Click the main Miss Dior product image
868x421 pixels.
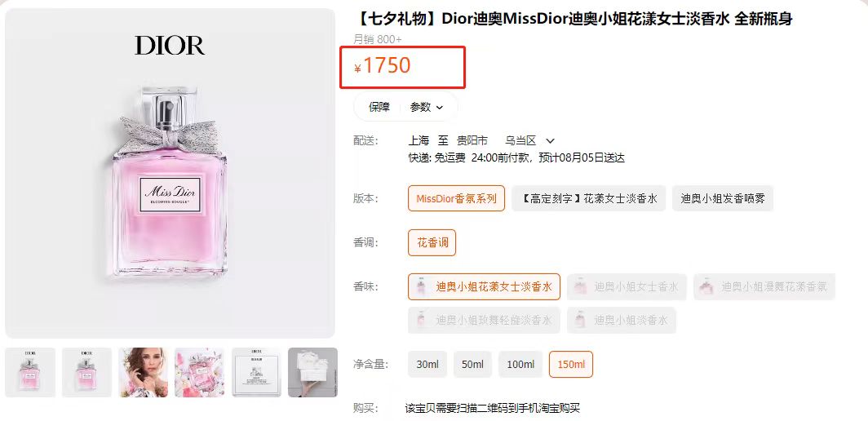pyautogui.click(x=170, y=173)
